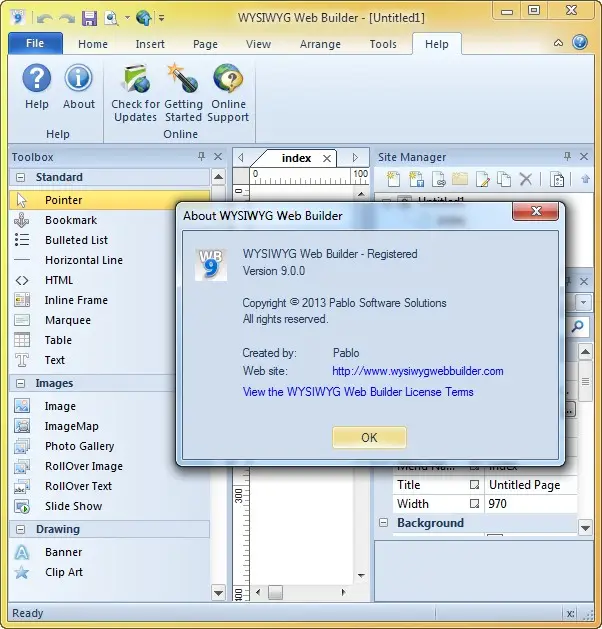Edit the Width value 970

point(531,504)
